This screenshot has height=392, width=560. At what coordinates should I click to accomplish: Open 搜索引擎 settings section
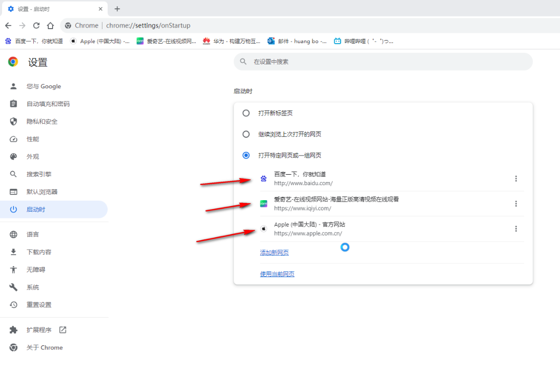tap(54, 174)
